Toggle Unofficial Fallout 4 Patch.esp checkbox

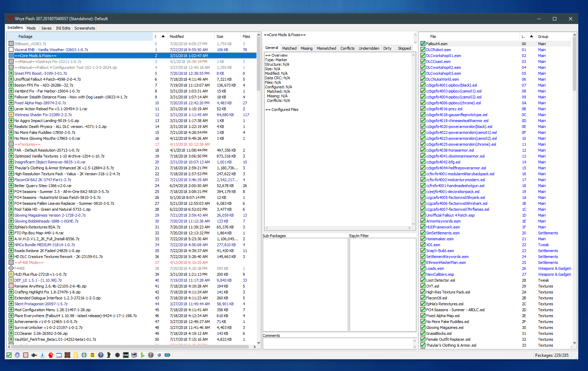(x=423, y=215)
